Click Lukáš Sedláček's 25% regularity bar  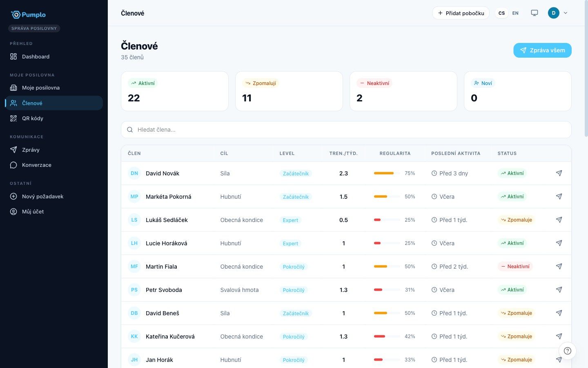pos(387,220)
